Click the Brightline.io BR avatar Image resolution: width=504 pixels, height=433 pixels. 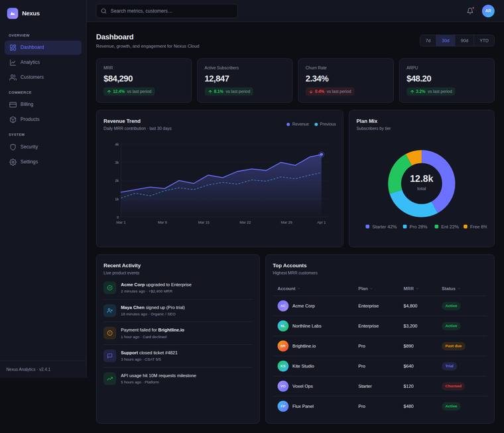click(x=283, y=346)
